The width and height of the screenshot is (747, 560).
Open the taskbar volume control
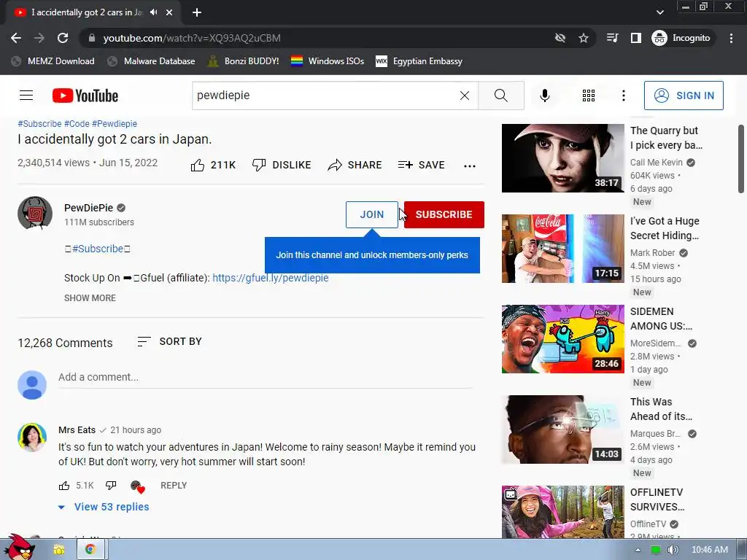[x=673, y=550]
